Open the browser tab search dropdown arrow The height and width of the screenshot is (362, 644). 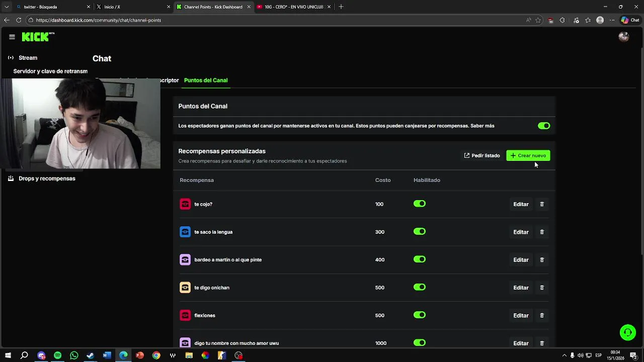[x=7, y=7]
